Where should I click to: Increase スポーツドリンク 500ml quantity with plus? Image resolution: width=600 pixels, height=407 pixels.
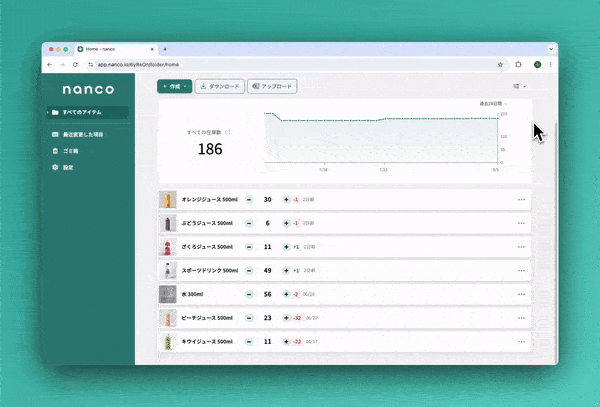tap(286, 270)
